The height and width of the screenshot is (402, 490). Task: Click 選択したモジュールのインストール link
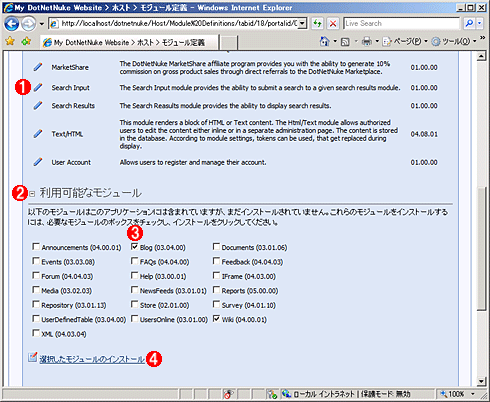coord(92,359)
